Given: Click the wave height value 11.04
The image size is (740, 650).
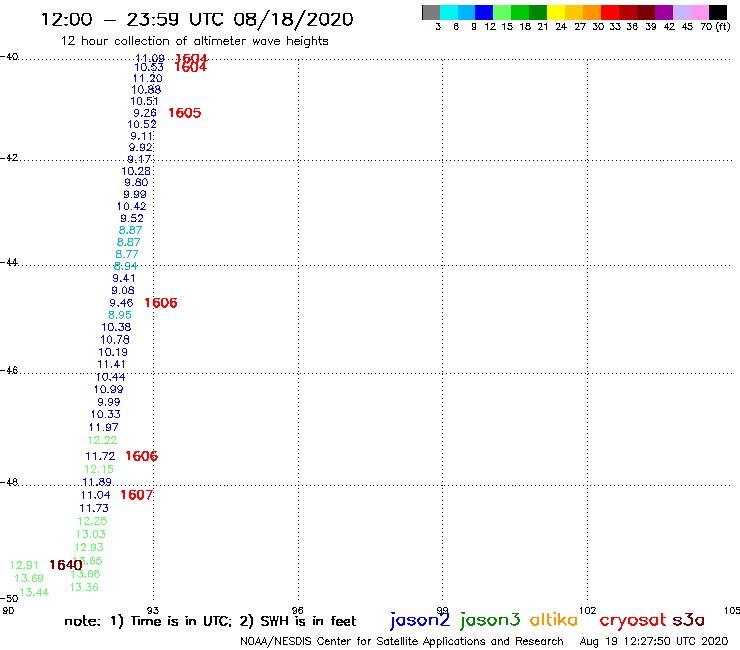Looking at the screenshot, I should [95, 495].
